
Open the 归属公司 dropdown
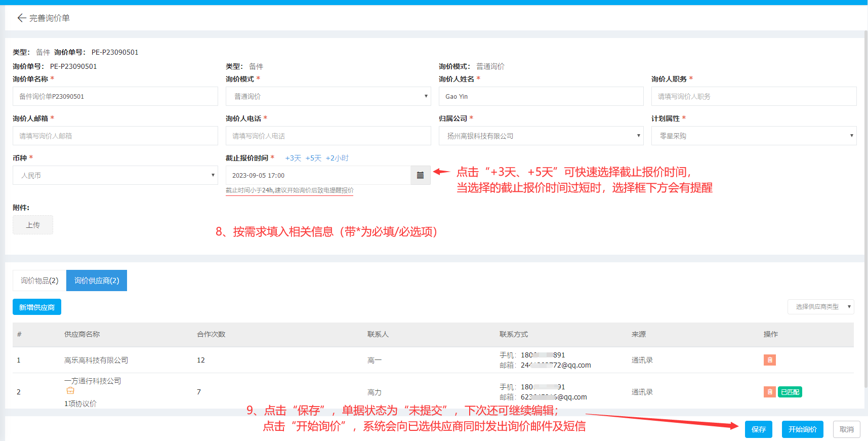541,136
